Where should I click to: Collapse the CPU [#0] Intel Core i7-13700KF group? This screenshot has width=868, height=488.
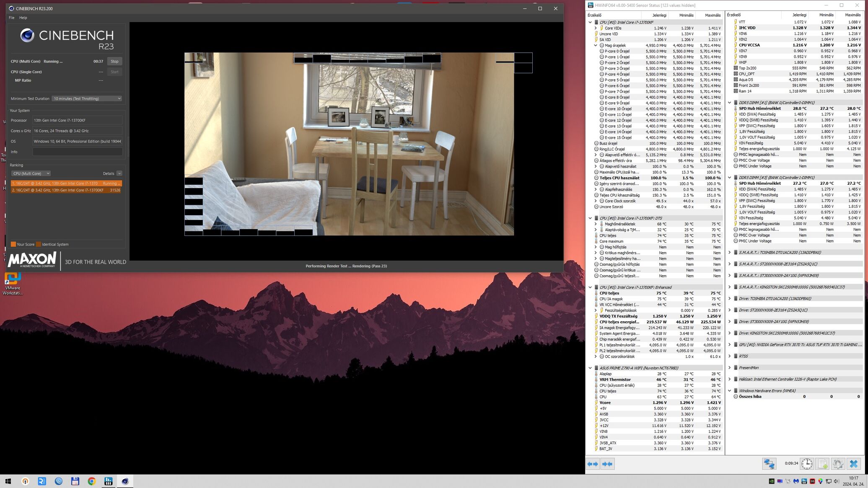[x=590, y=22]
